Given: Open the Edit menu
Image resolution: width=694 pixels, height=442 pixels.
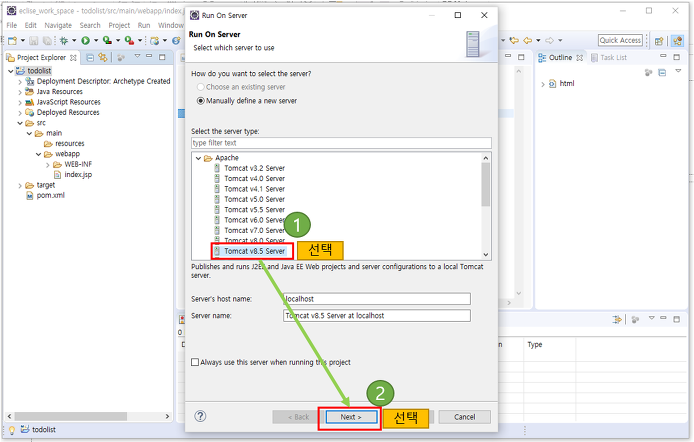Looking at the screenshot, I should [x=31, y=25].
